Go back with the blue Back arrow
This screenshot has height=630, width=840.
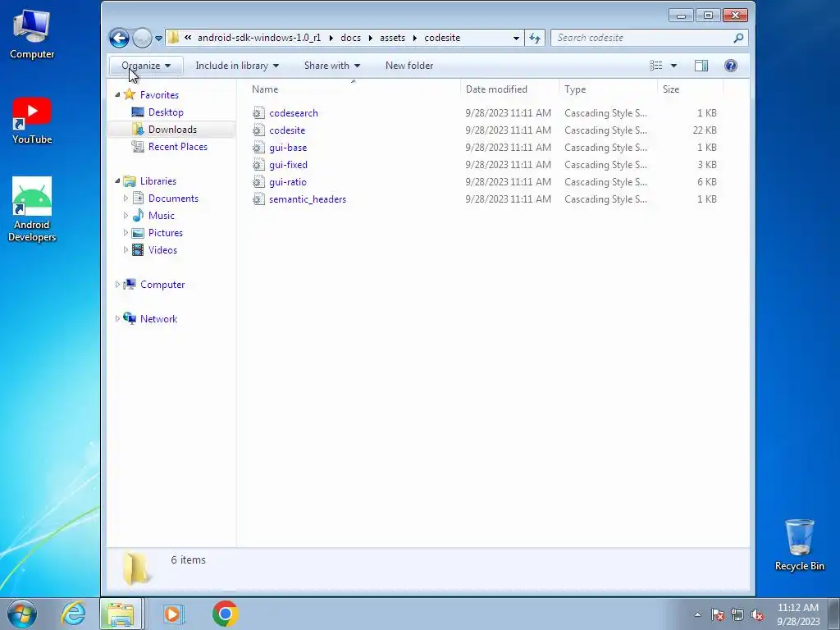click(x=119, y=38)
